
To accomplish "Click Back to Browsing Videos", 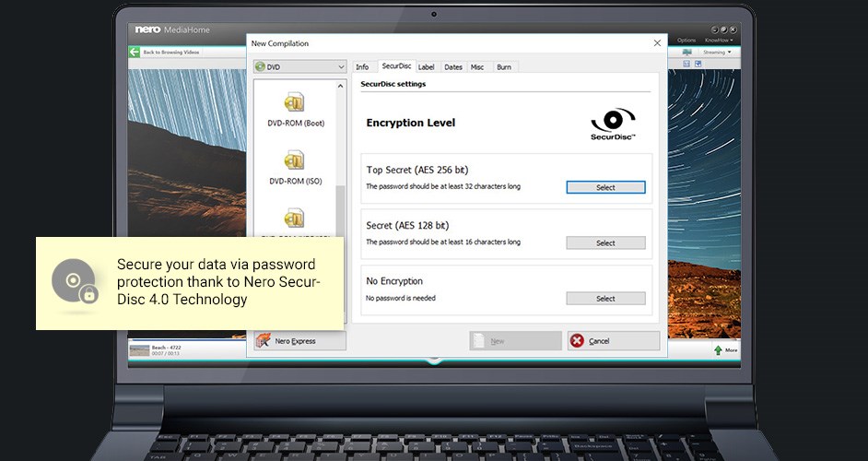I will 171,52.
